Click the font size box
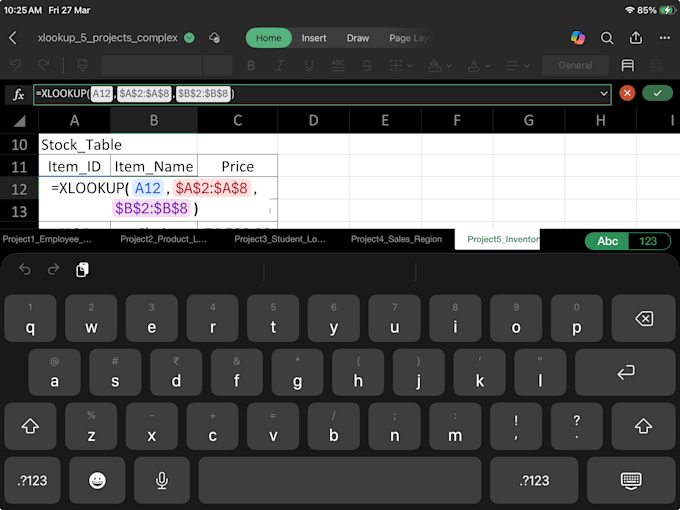 pos(217,65)
